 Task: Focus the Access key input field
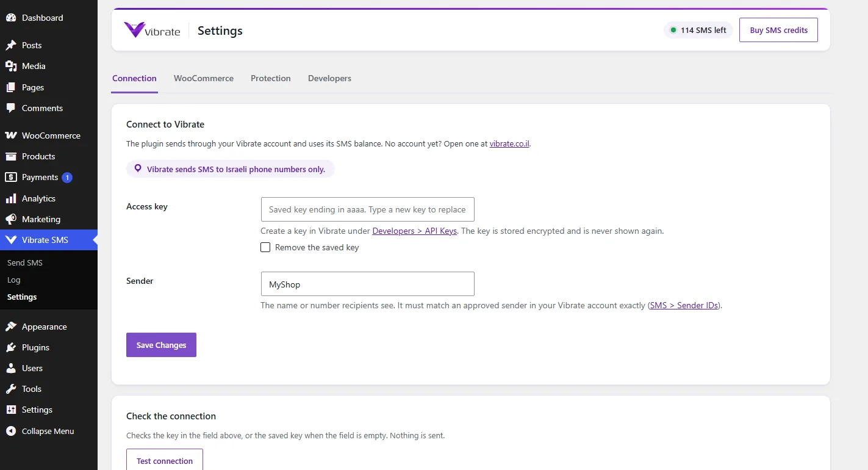tap(367, 209)
